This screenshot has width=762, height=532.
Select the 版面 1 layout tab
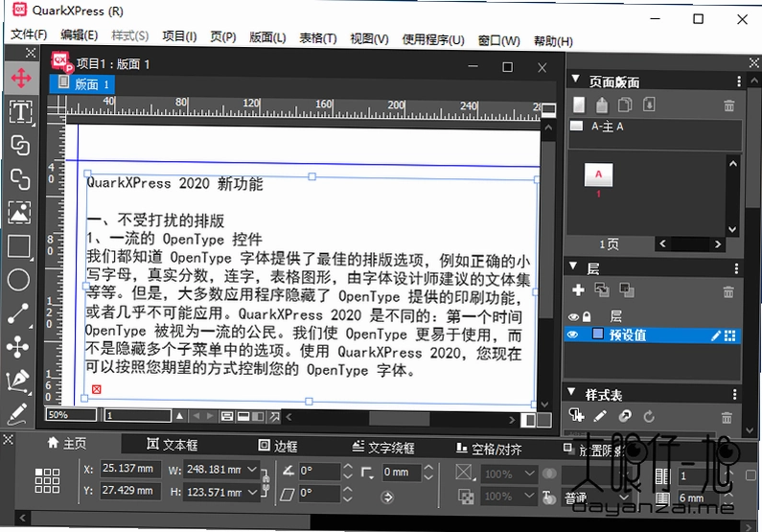(x=82, y=84)
